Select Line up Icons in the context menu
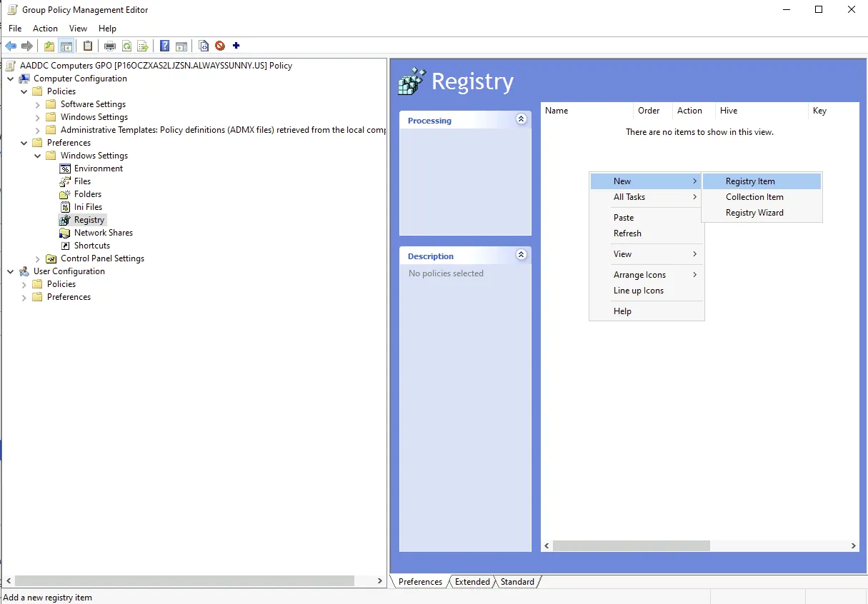 point(647,291)
